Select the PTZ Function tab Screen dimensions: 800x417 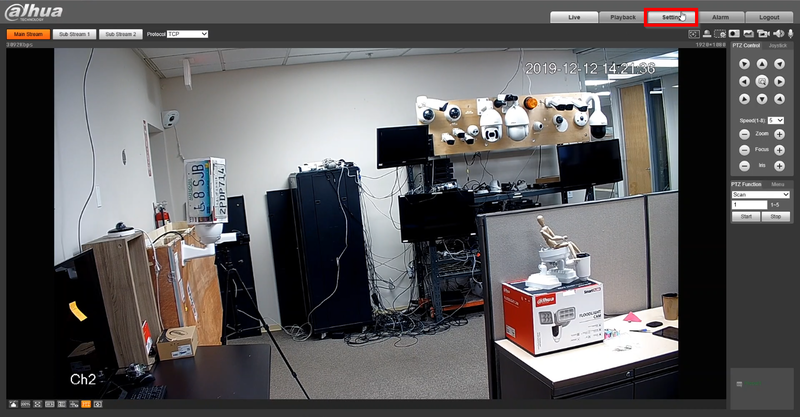[746, 184]
